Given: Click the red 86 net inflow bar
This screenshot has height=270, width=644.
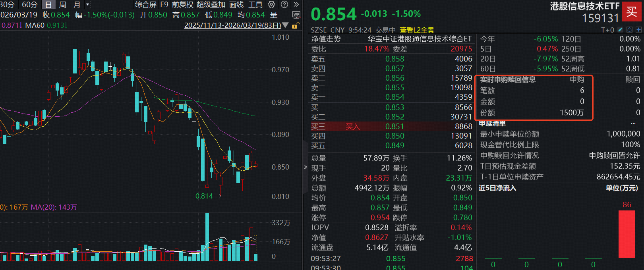Looking at the screenshot, I should [x=627, y=234].
